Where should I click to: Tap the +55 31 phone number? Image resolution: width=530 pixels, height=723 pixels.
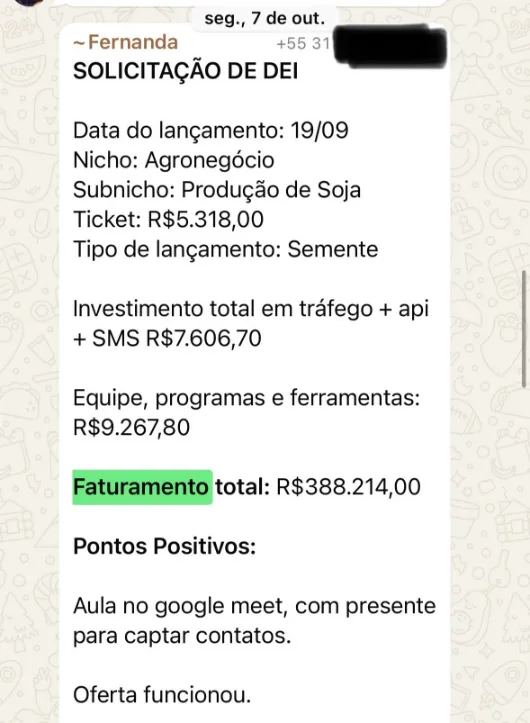(x=304, y=44)
